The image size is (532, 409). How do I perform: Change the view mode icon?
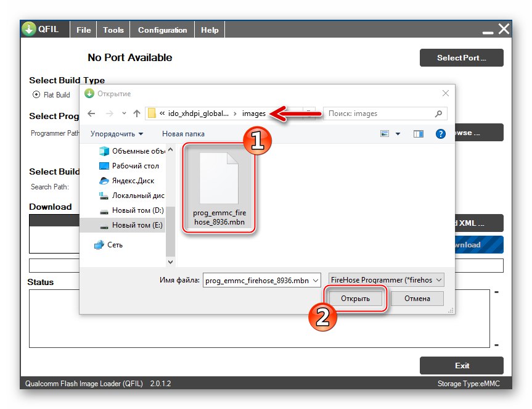click(x=385, y=134)
